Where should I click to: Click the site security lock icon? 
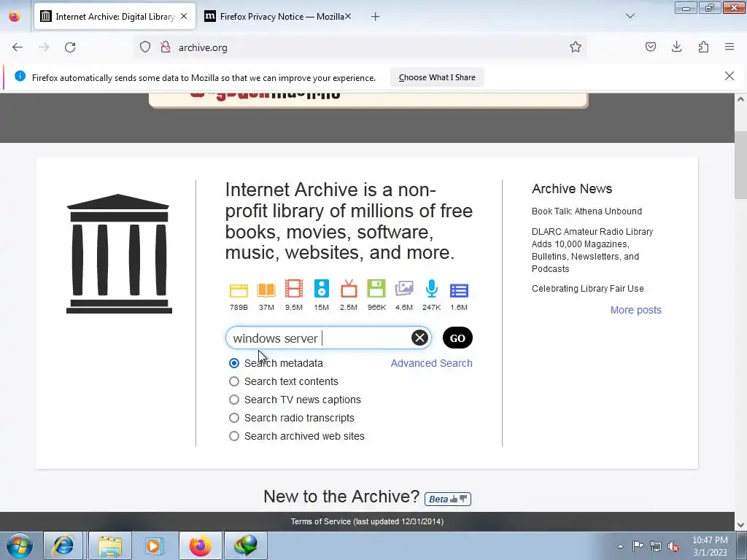[x=166, y=47]
